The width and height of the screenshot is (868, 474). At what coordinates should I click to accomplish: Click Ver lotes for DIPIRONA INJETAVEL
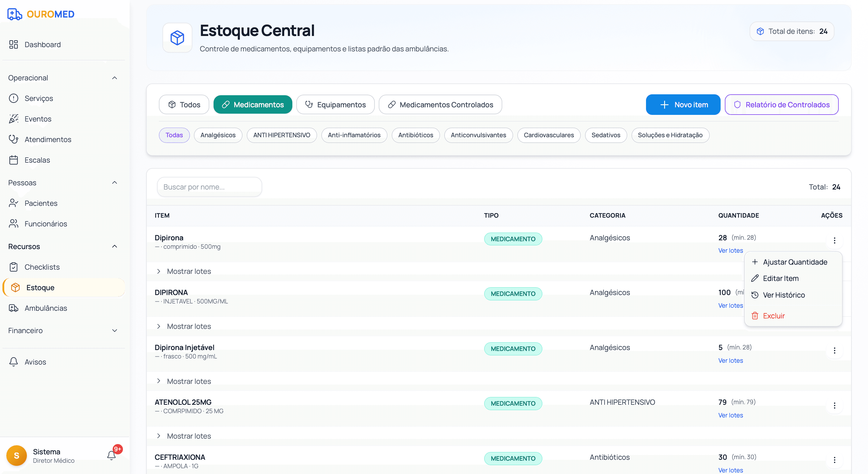[x=730, y=306]
